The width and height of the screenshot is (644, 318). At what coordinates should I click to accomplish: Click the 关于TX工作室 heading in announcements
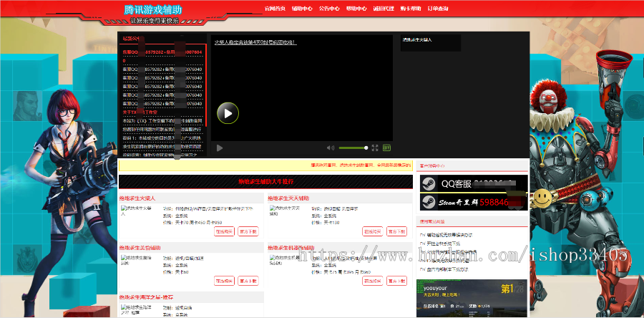(x=140, y=112)
